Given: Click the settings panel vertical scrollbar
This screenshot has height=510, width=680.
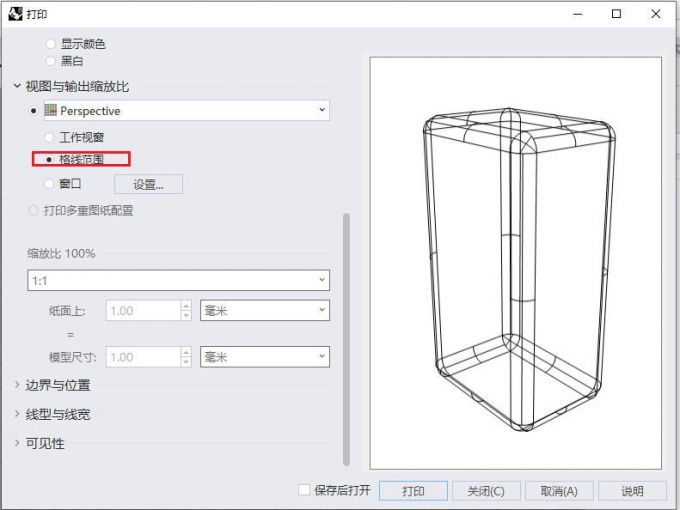Looking at the screenshot, I should [x=346, y=338].
